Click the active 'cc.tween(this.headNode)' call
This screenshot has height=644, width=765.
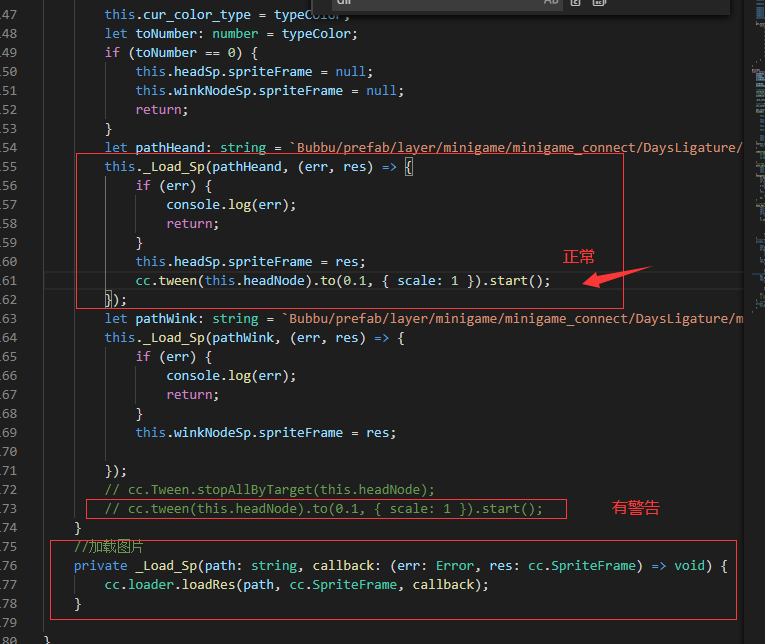(x=223, y=281)
